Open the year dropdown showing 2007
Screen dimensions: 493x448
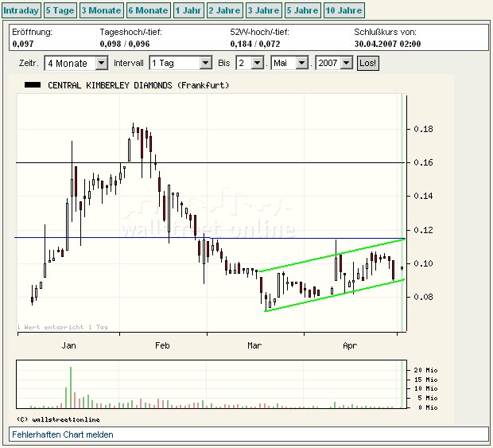pyautogui.click(x=334, y=62)
